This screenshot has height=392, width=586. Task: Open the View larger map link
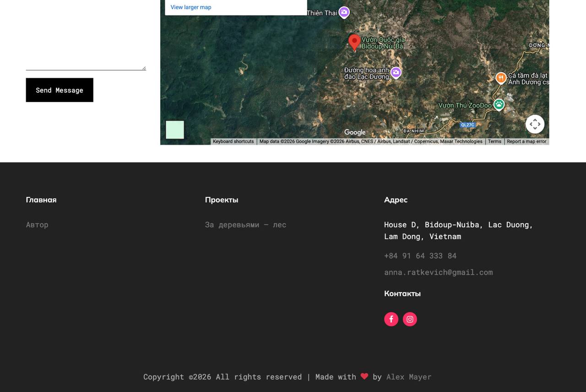pos(191,7)
